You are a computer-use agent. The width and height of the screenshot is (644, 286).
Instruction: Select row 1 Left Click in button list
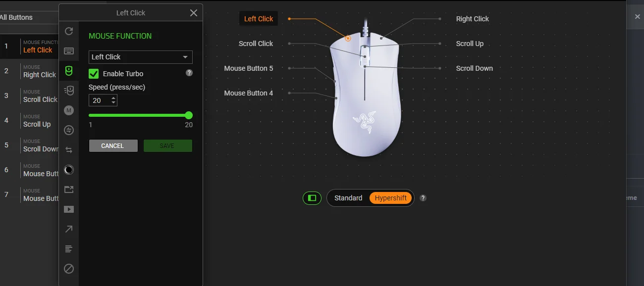tap(29, 47)
